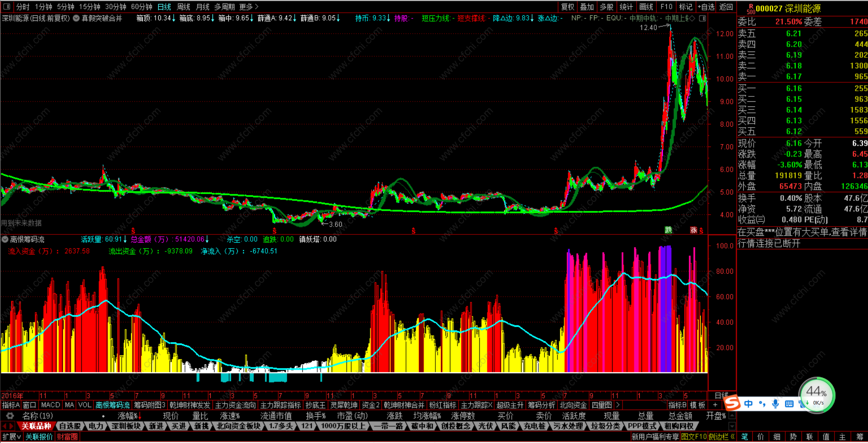Select the 筹码分析 indicator tab
This screenshot has height=443, width=868.
541,405
